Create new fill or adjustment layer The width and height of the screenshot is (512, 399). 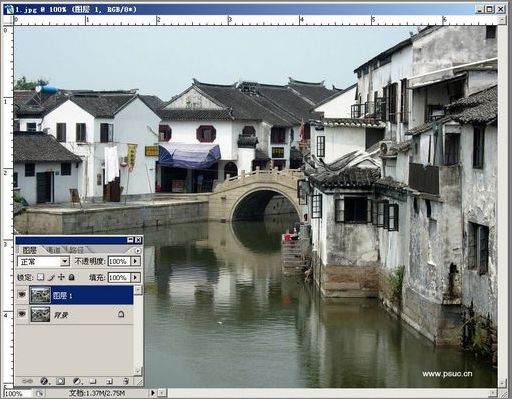click(77, 381)
